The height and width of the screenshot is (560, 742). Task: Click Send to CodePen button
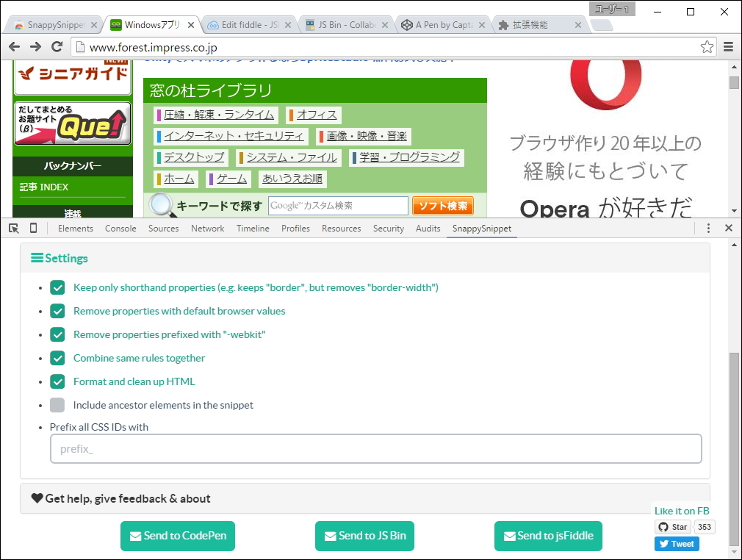point(178,536)
